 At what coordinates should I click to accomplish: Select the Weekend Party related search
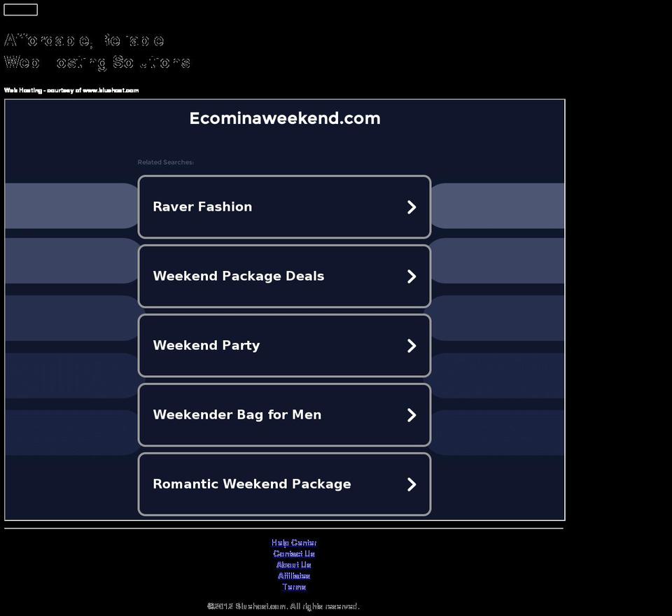(284, 346)
